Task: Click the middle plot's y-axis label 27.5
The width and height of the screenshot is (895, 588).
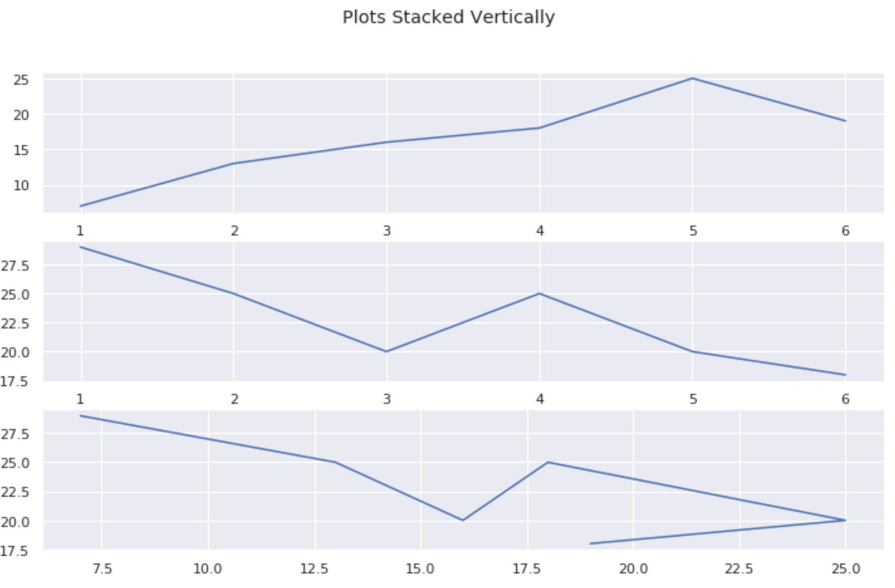Action: [x=15, y=266]
